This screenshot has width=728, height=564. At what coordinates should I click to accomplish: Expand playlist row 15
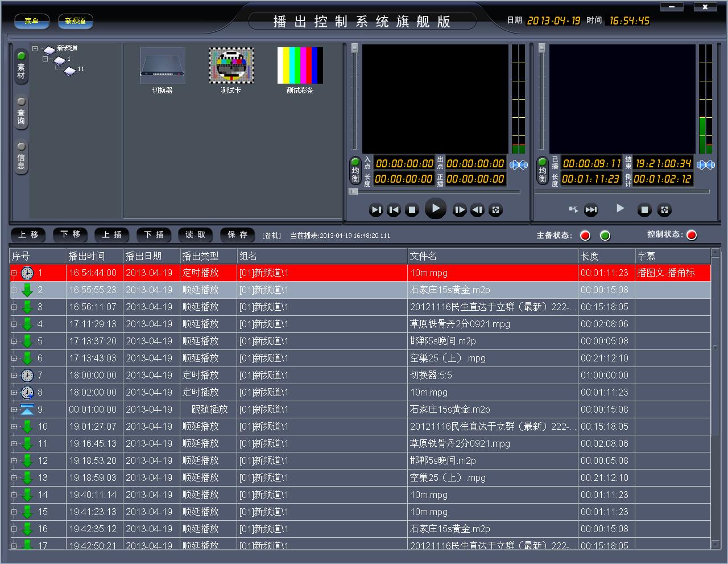pos(14,512)
